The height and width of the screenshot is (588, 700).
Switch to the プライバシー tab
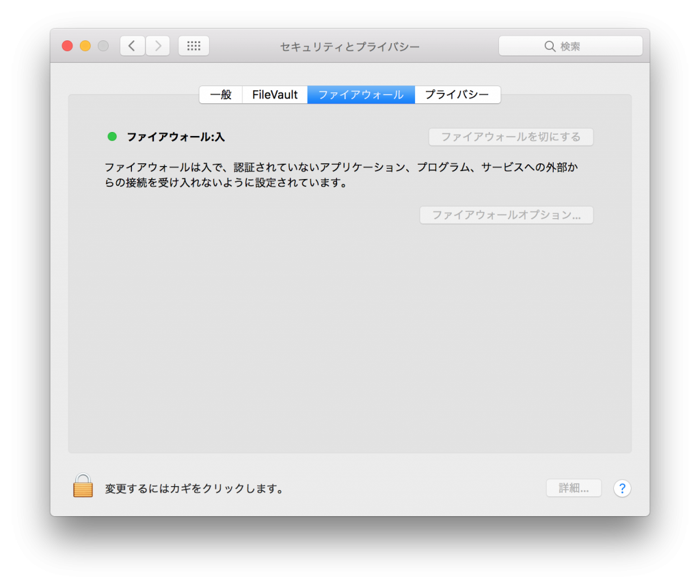[457, 94]
